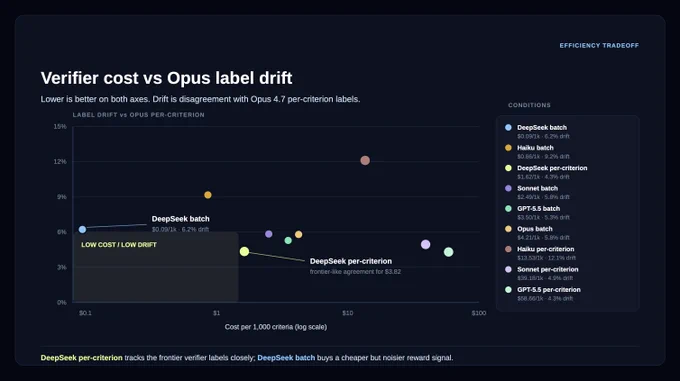Click the 'Verifier cost vs Opus label drift' title
Screen dimensions: 680x381
tap(167, 78)
